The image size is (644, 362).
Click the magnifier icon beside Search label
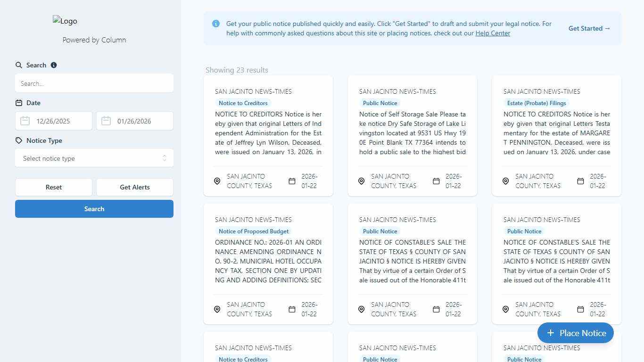(19, 65)
